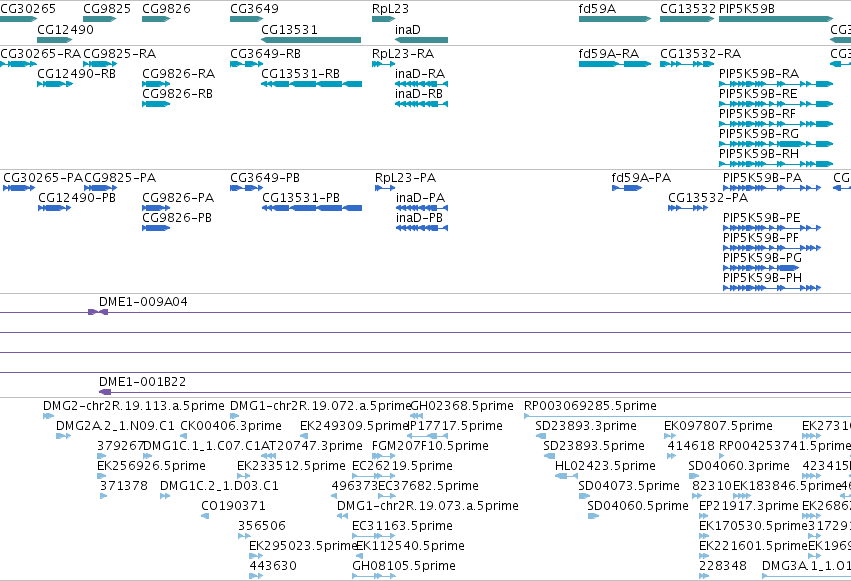This screenshot has height=581, width=851.
Task: Select the RpL23-PA protein label
Action: coord(405,177)
